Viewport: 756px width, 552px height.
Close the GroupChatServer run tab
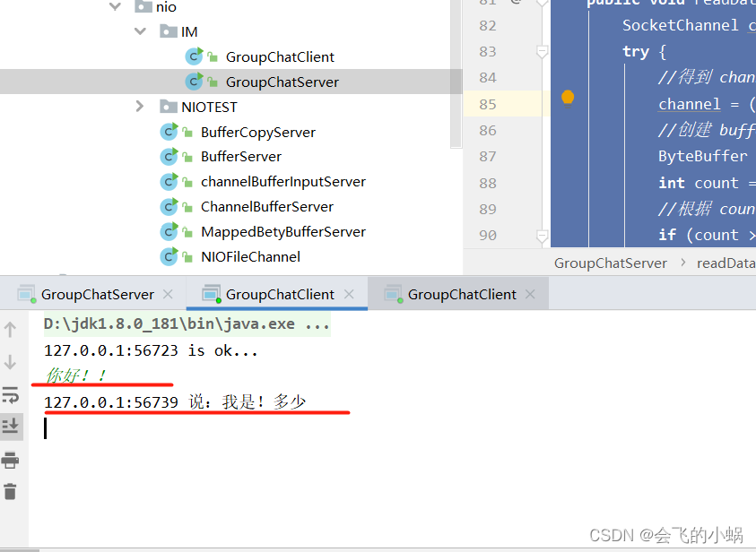coord(168,294)
